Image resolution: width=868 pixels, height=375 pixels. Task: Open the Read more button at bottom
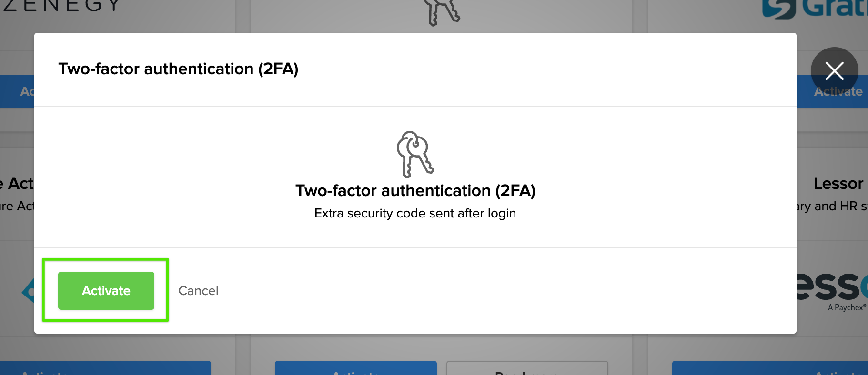coord(527,368)
